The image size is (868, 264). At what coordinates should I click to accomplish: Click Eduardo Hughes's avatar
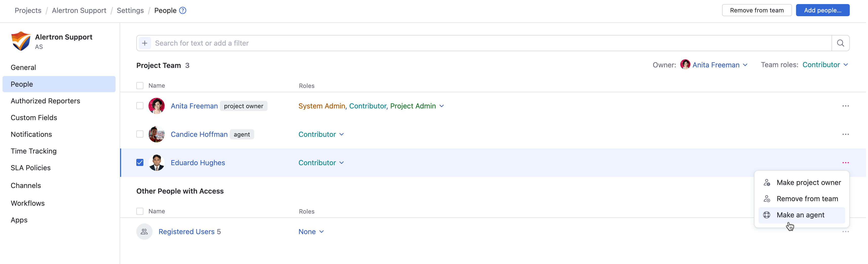(x=157, y=162)
